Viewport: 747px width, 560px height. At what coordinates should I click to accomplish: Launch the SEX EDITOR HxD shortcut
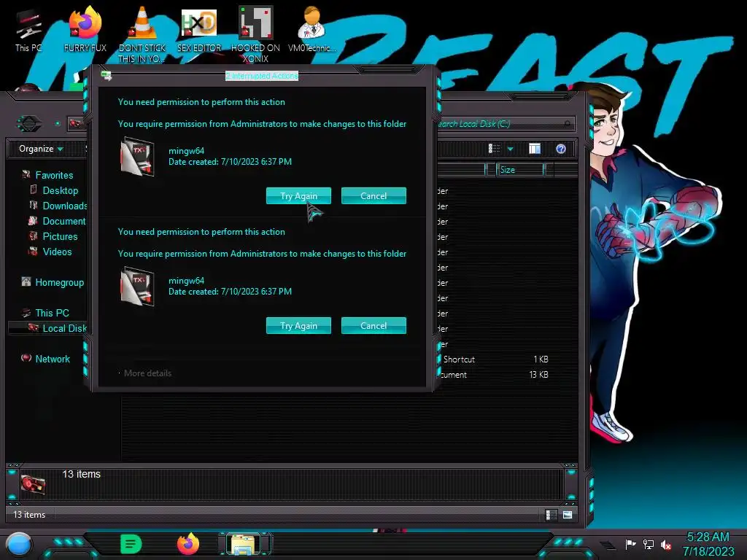click(199, 29)
